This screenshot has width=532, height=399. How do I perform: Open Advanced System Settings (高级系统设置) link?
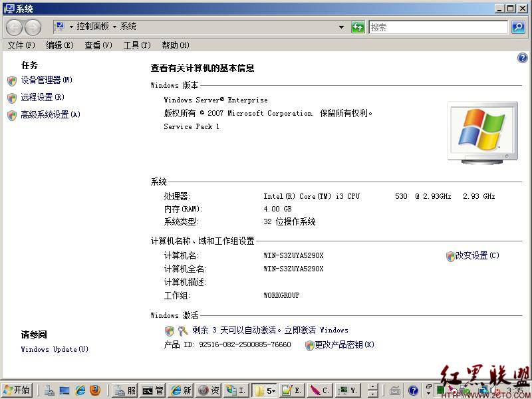coord(51,114)
